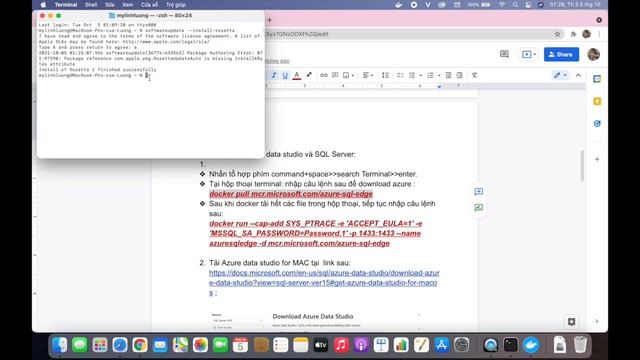Screen dimensions: 640x360
Task: Insert a numbered list
Action: 430,75
